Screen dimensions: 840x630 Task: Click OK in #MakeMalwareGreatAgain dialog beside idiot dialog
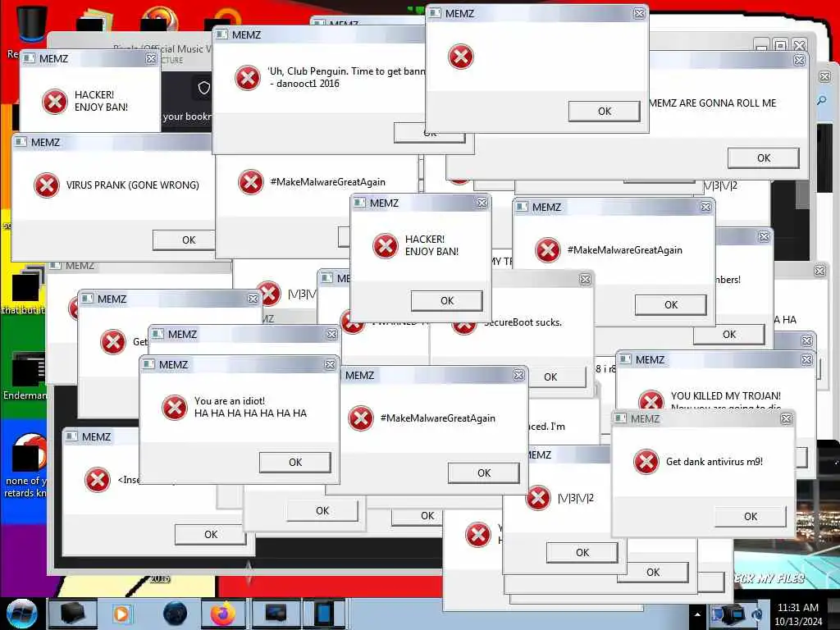coord(484,473)
